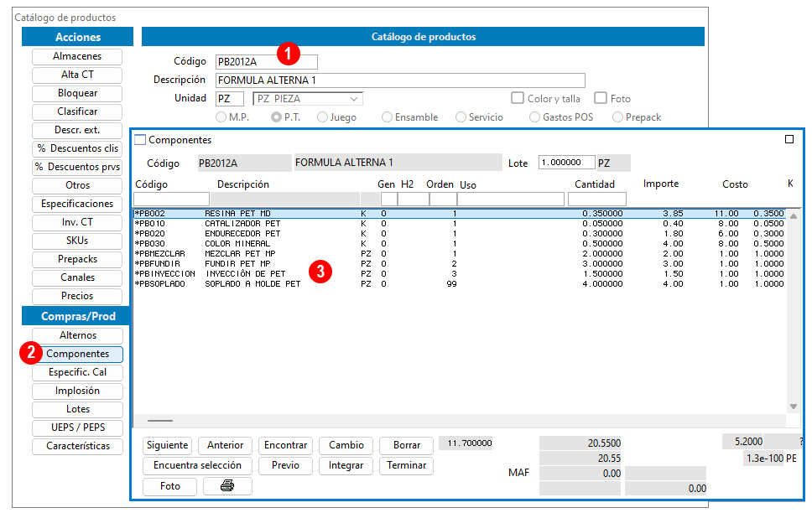Select the Ensamble radio button
The height and width of the screenshot is (513, 812).
tap(387, 117)
